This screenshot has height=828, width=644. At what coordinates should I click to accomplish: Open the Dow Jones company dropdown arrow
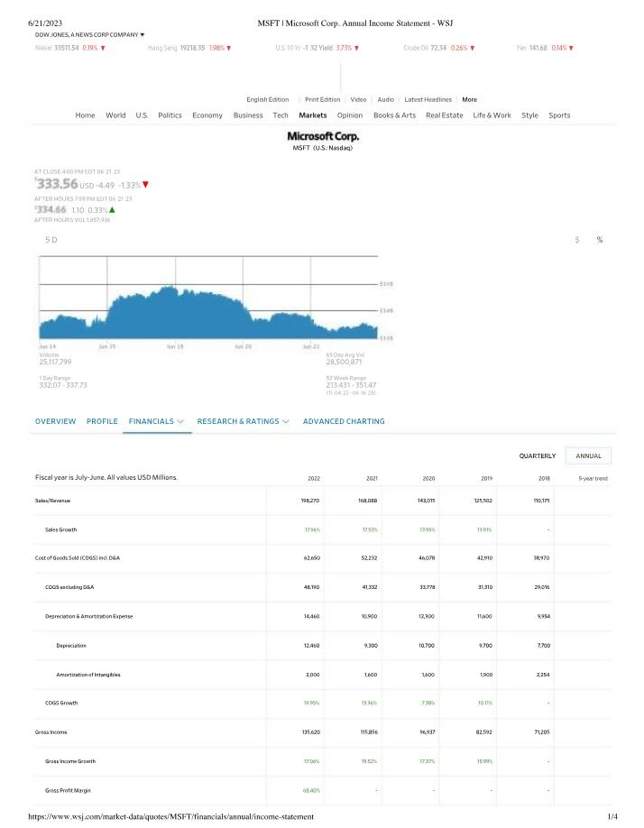tap(143, 35)
